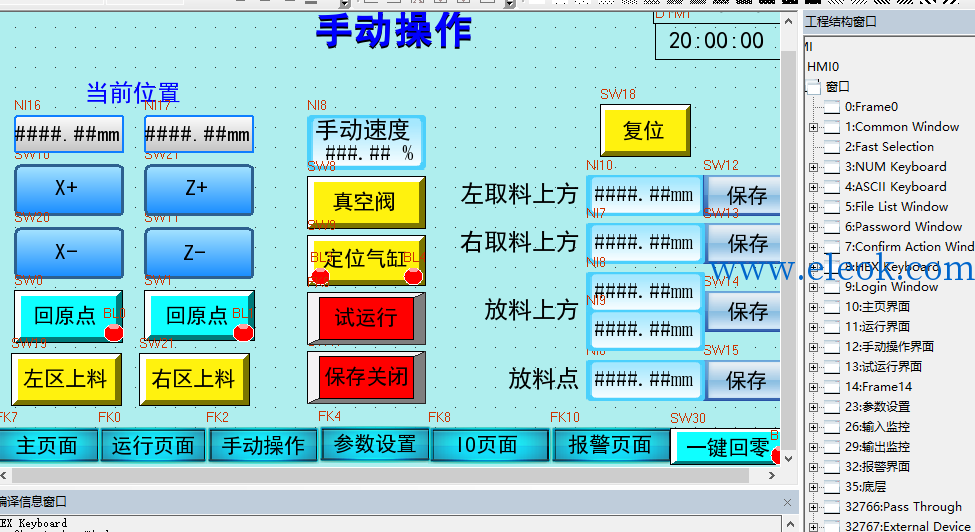The image size is (975, 532).
Task: Select the red BL1 lamp on the right 回原点 button
Action: coord(243,332)
